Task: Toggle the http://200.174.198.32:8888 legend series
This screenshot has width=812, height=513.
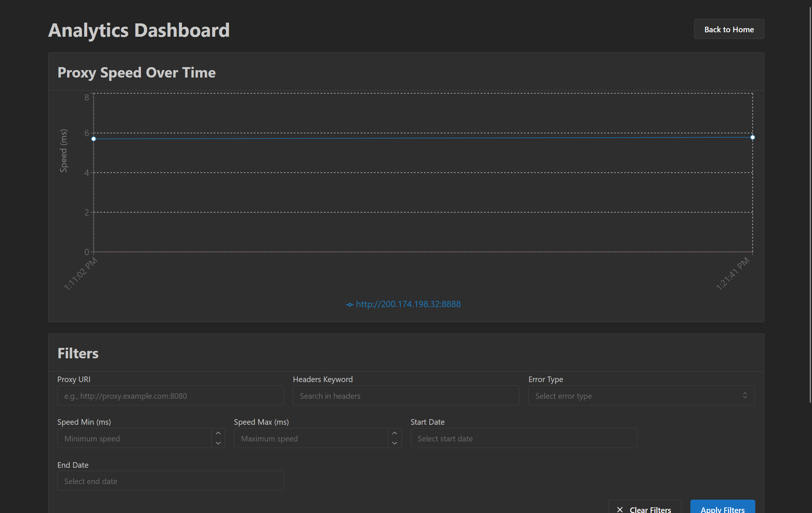Action: [408, 304]
